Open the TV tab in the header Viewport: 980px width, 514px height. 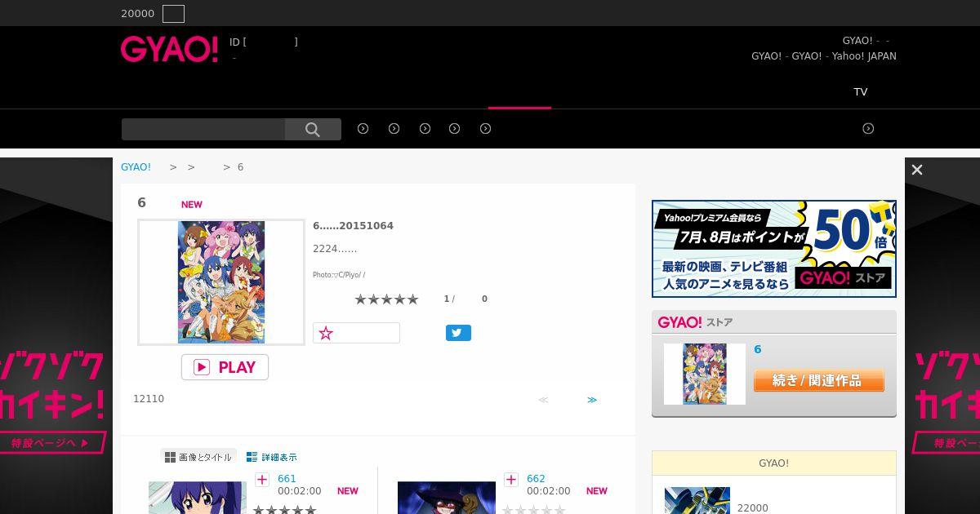[861, 92]
